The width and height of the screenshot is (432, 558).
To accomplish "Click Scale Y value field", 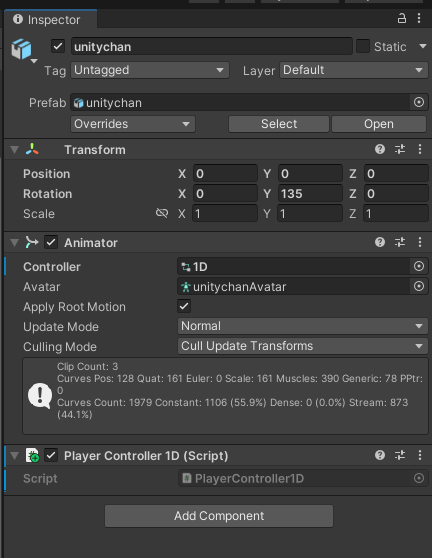I will coord(310,214).
